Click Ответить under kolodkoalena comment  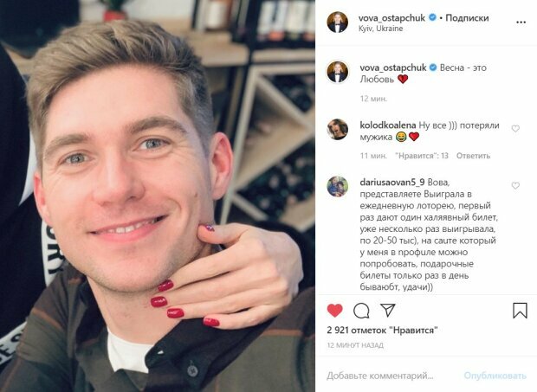click(x=473, y=156)
